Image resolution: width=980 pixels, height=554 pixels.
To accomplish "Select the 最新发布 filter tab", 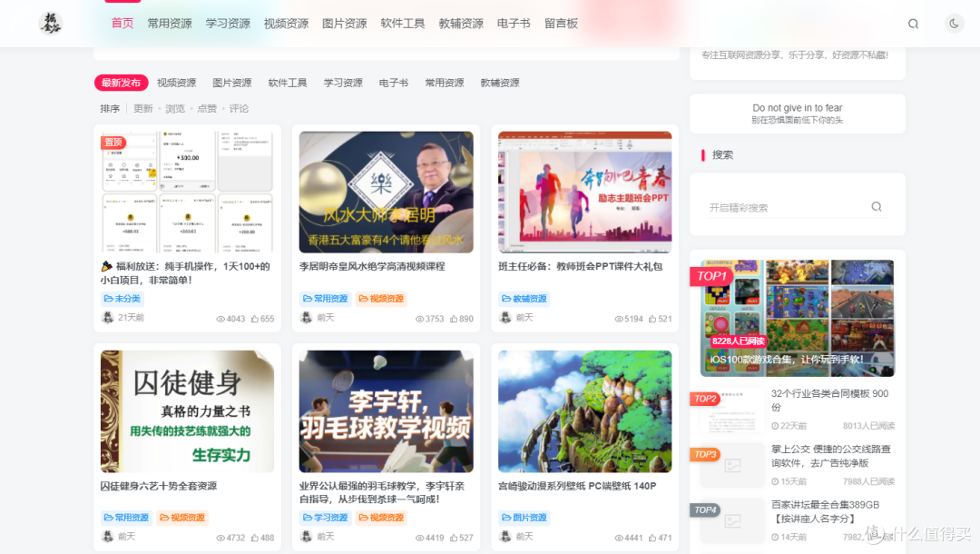I will 122,83.
